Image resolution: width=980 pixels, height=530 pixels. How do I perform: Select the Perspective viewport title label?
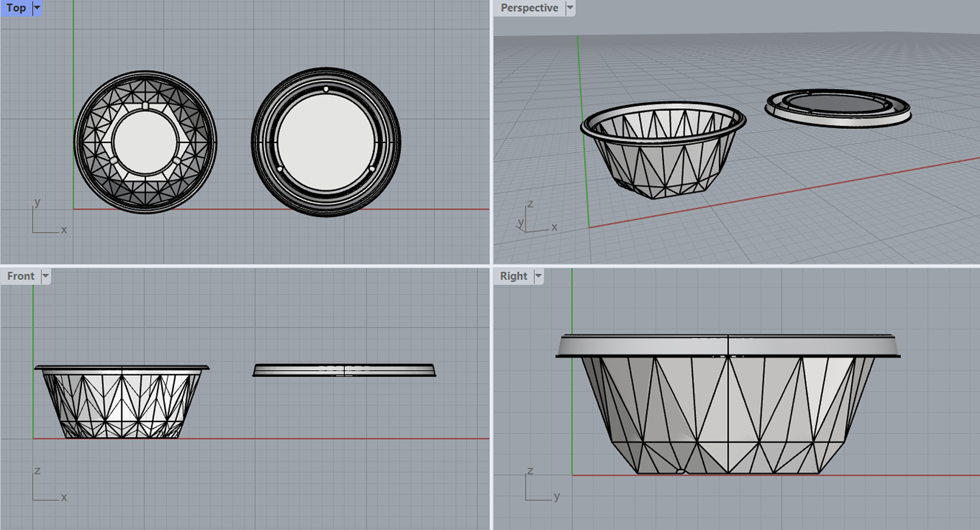click(529, 8)
